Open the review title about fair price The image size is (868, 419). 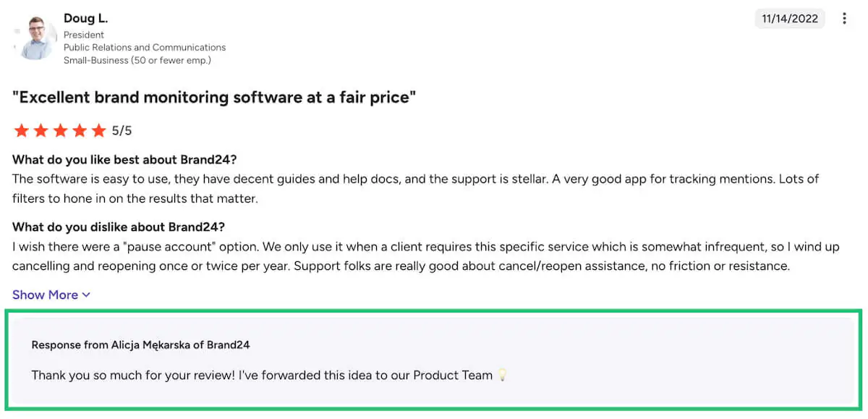pos(214,97)
